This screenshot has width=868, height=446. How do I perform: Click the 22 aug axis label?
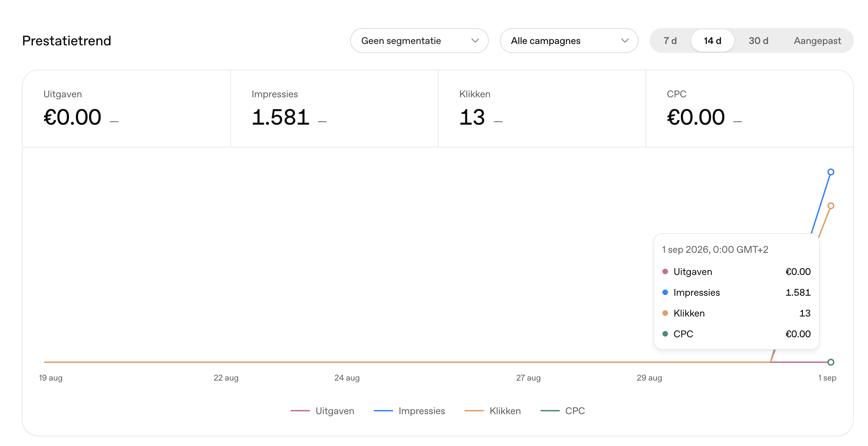(x=226, y=378)
